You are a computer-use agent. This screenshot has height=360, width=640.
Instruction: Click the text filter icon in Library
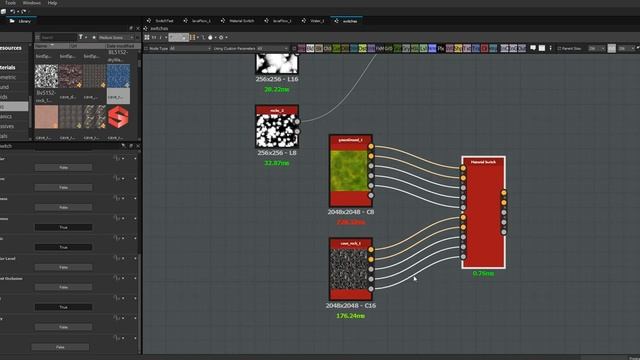(x=81, y=37)
